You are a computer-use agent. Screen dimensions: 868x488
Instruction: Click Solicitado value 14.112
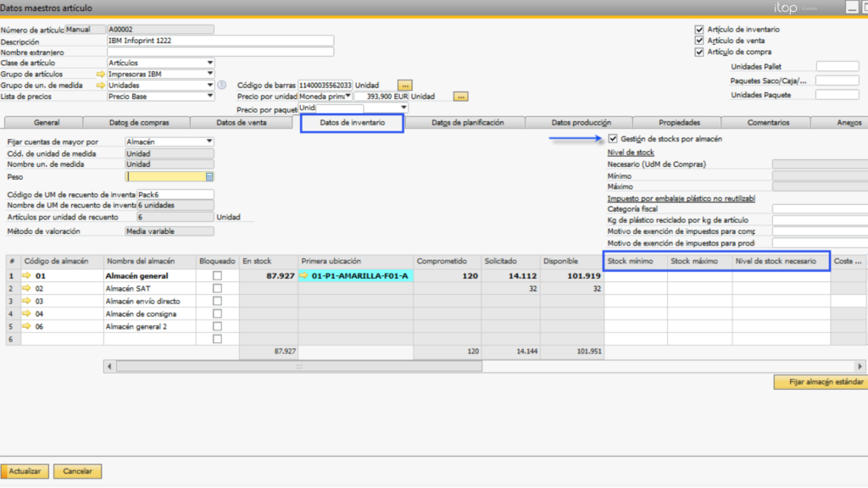(x=522, y=275)
